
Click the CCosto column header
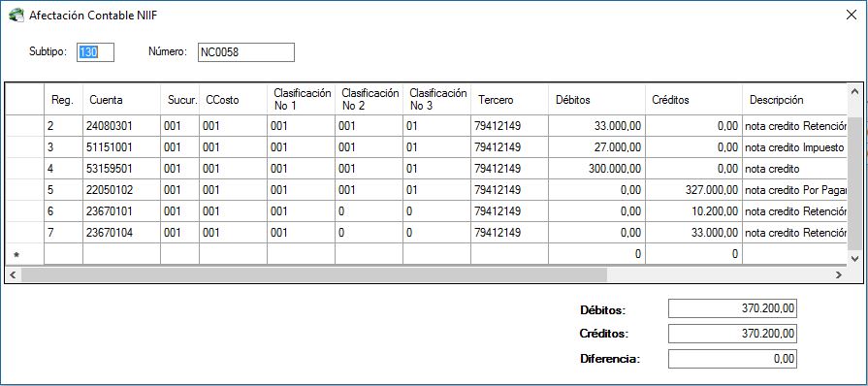click(233, 100)
